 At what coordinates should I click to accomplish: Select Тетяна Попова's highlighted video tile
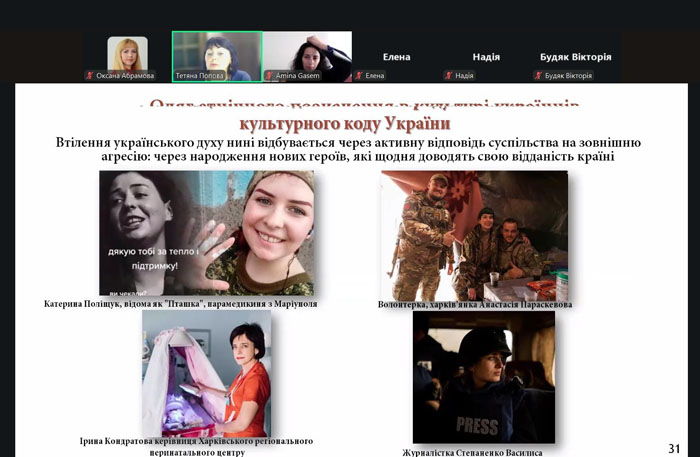click(216, 53)
